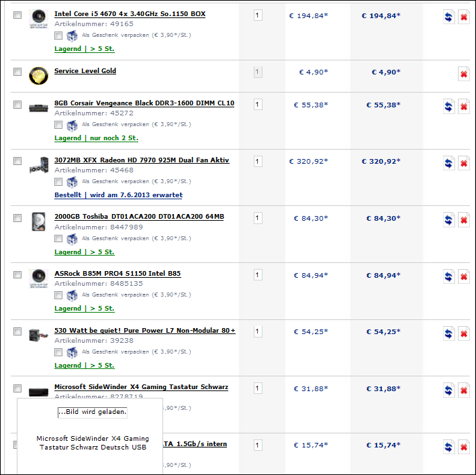Tick the Service Level Gold row checkbox
Screen dimensions: 476x475
(17, 72)
